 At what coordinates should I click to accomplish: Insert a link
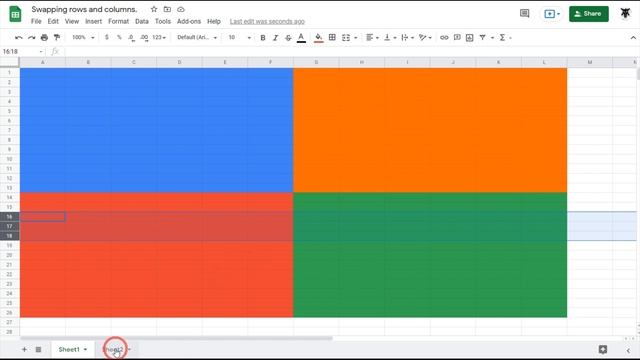coord(444,38)
